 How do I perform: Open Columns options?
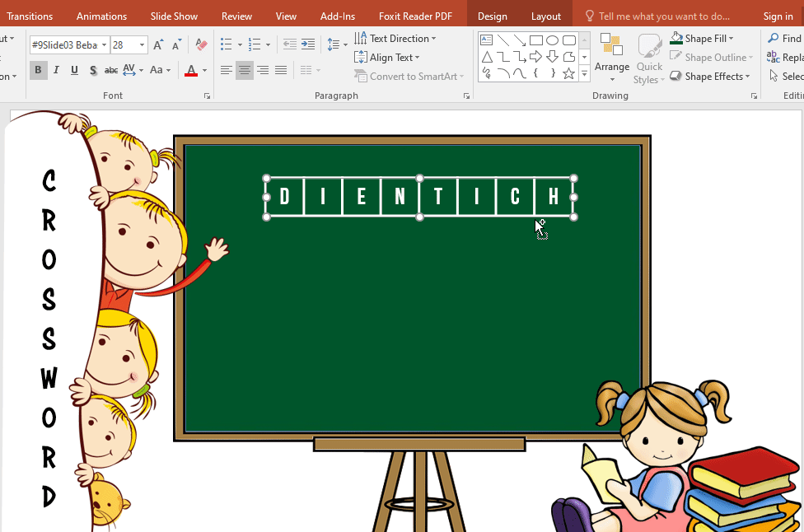point(311,70)
